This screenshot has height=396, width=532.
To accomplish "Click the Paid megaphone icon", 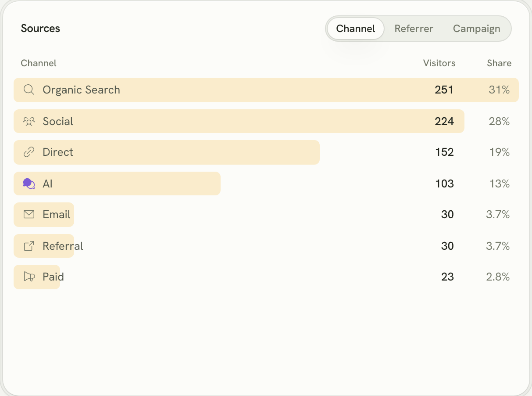I will coord(29,277).
